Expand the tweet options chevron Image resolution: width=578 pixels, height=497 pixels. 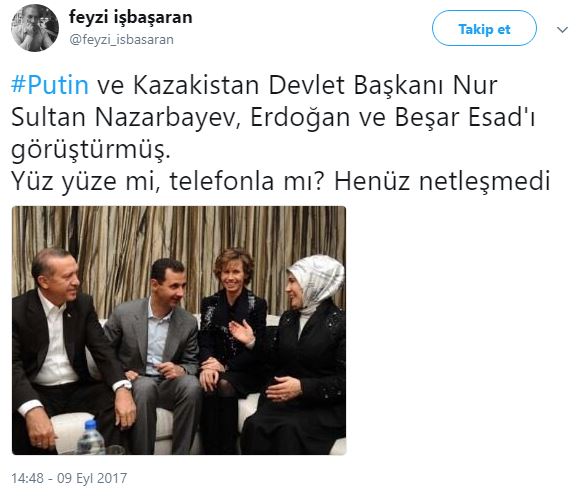(x=562, y=29)
